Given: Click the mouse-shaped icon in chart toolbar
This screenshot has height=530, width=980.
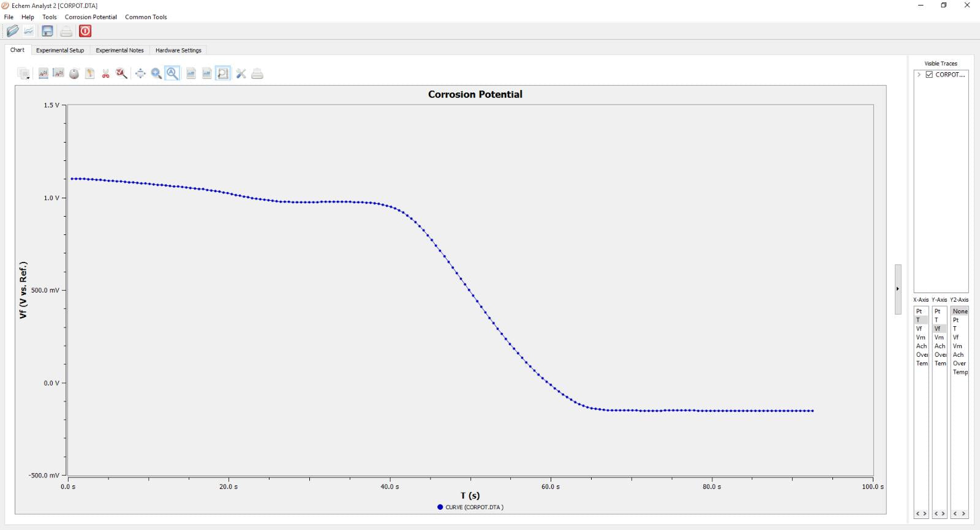Looking at the screenshot, I should point(74,74).
